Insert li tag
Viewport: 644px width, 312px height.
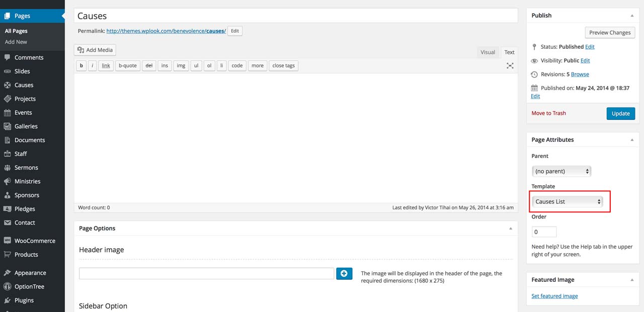[x=222, y=65]
